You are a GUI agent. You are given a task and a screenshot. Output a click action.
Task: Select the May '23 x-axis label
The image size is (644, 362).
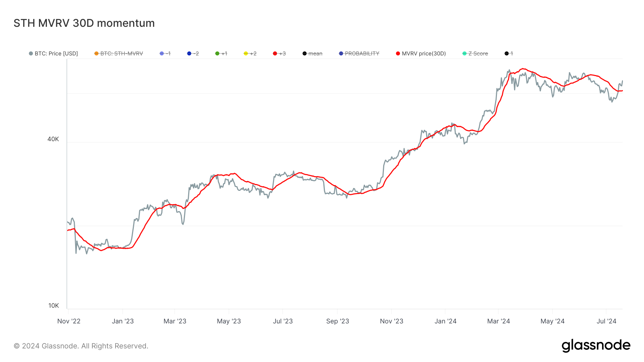pyautogui.click(x=229, y=321)
